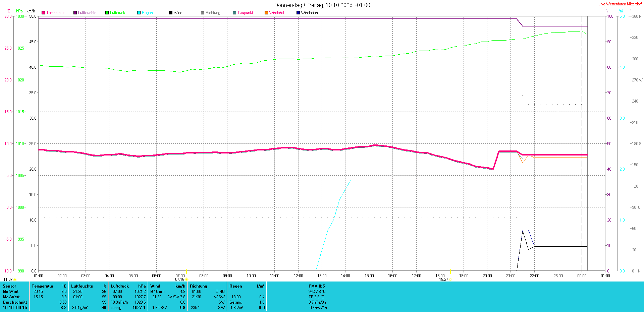Select the orange Windchill legend square
The image size is (644, 312).
pos(266,13)
